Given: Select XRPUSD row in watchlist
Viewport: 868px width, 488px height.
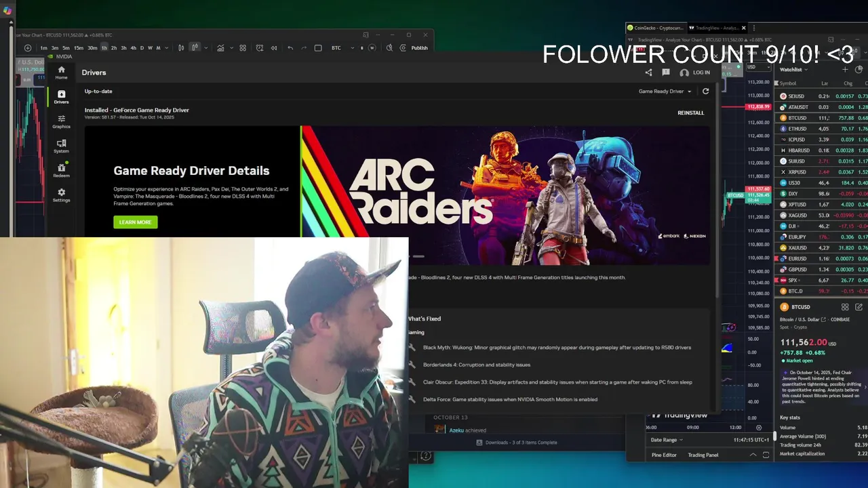Looking at the screenshot, I should click(823, 172).
